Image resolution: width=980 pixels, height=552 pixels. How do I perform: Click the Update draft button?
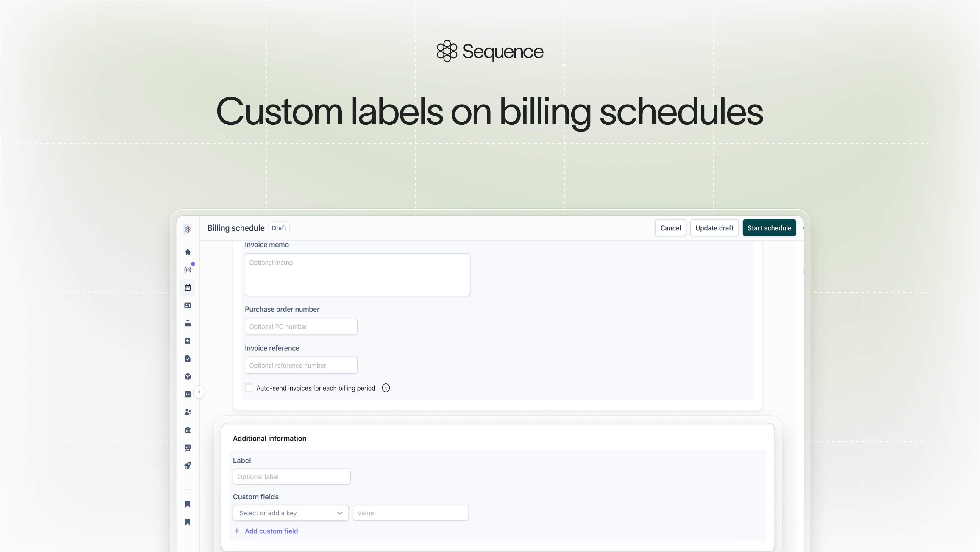pos(714,228)
